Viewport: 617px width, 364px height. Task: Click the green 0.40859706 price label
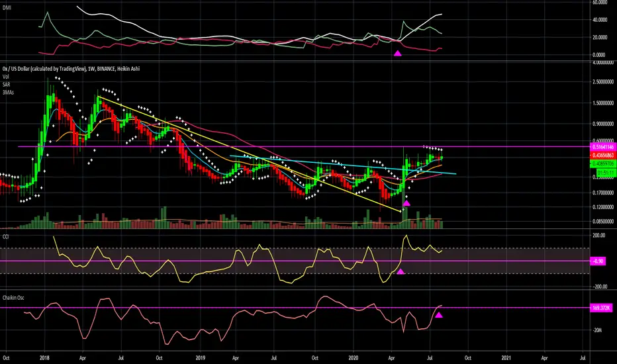603,163
